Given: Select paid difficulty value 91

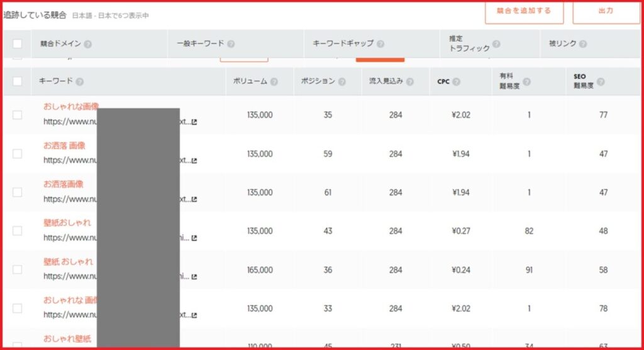Looking at the screenshot, I should point(529,270).
